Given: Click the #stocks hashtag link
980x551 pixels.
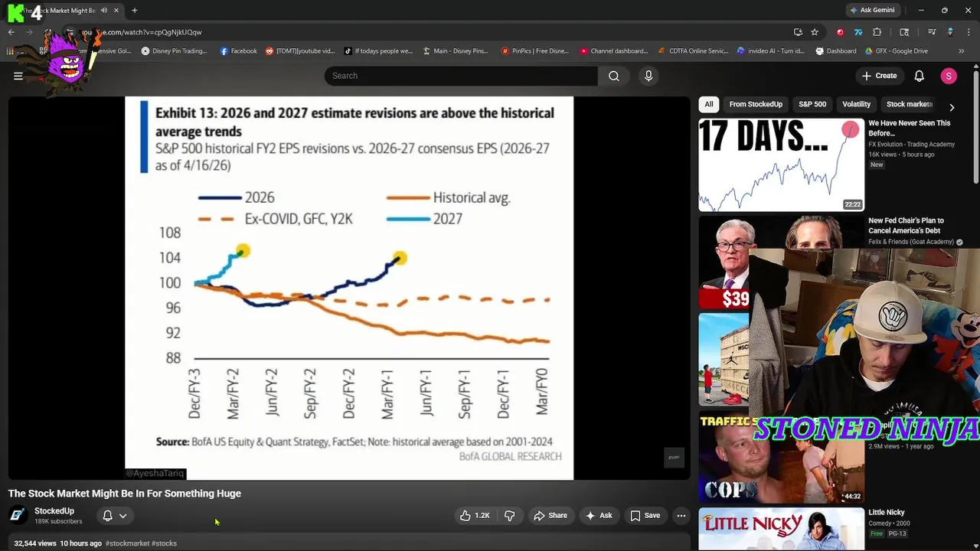Looking at the screenshot, I should (164, 543).
